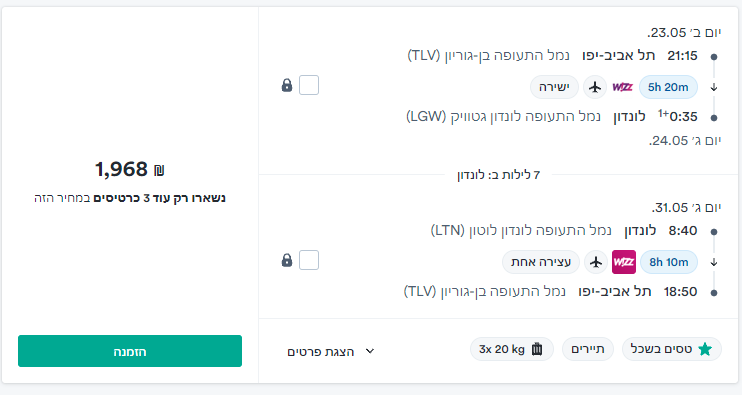Click the pink Wizz Air logo on the return flight
Image resolution: width=742 pixels, height=395 pixels.
624,262
